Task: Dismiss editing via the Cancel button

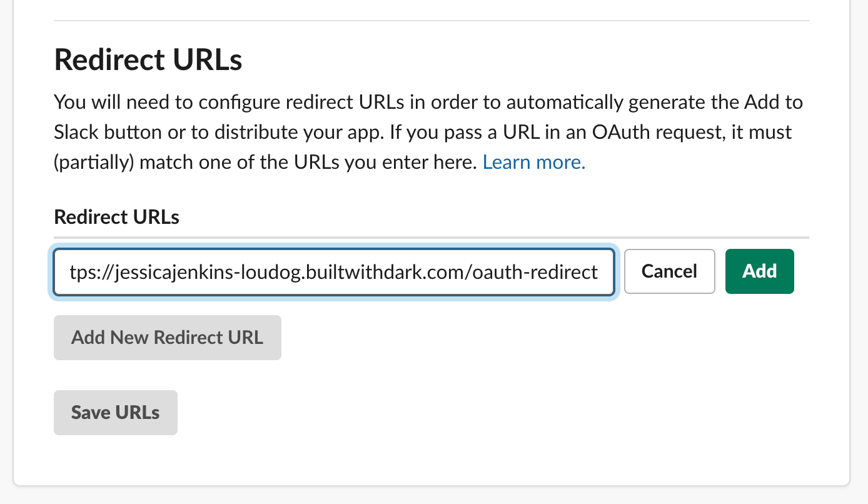Action: click(x=669, y=271)
